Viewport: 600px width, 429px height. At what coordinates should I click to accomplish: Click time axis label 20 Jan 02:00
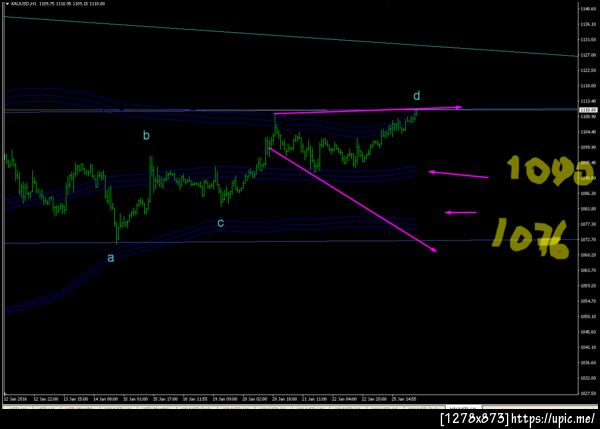pos(255,399)
